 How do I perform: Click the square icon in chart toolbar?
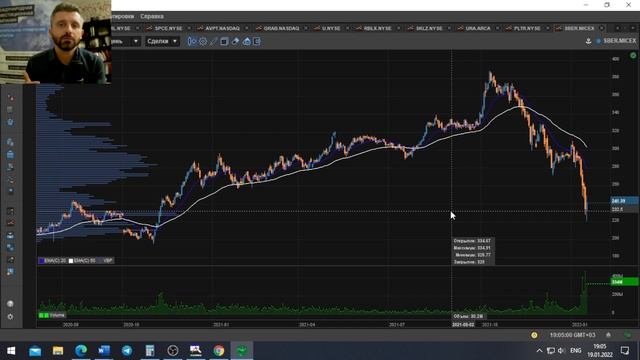click(x=224, y=41)
